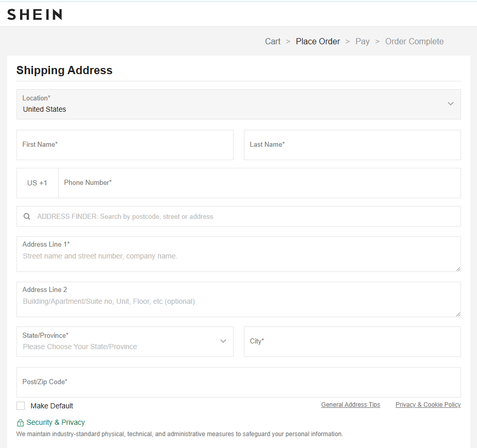Click the Location dropdown chevron arrow
The image size is (477, 448).
point(450,104)
